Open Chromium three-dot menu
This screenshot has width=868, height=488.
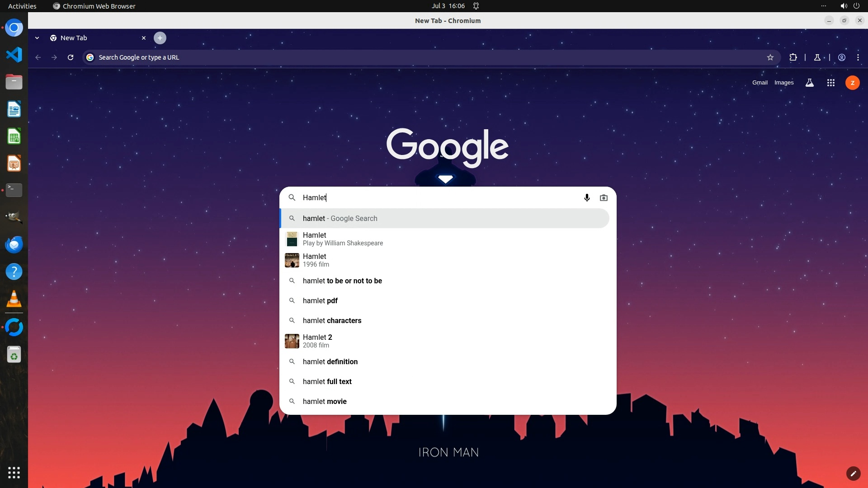pos(858,57)
